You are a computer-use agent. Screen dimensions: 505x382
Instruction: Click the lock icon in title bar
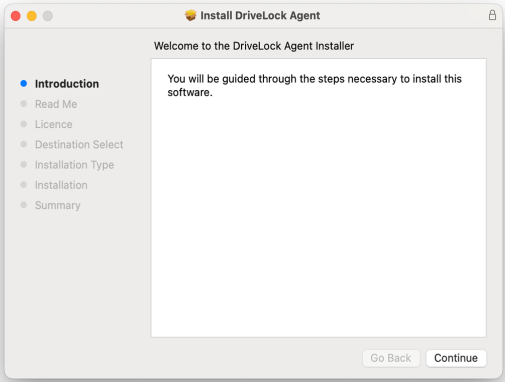[x=492, y=15]
